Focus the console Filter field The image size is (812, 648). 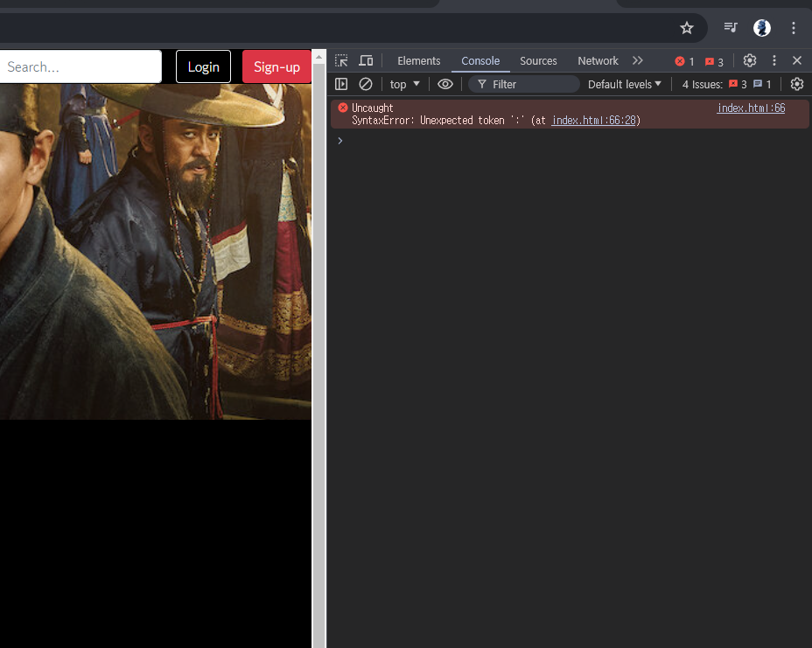[523, 84]
